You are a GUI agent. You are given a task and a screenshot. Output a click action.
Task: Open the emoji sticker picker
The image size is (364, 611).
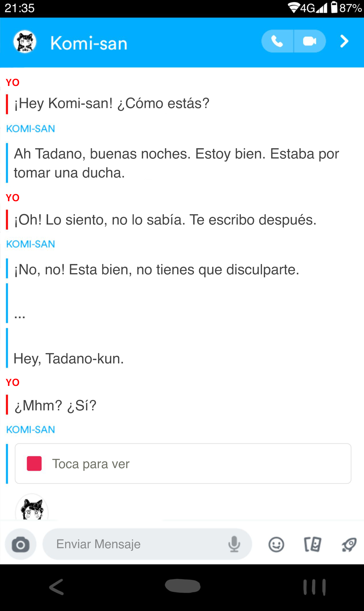(x=276, y=544)
